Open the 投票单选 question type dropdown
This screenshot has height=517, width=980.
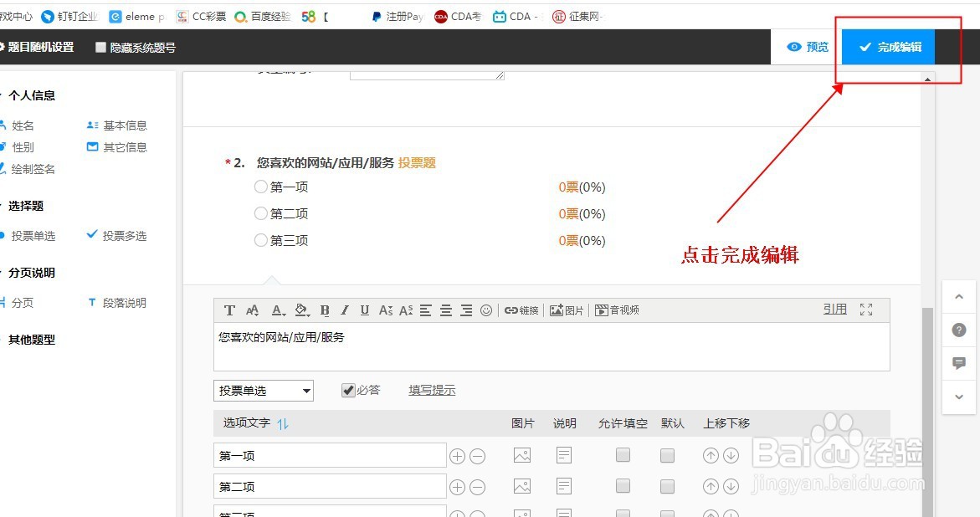pyautogui.click(x=263, y=390)
